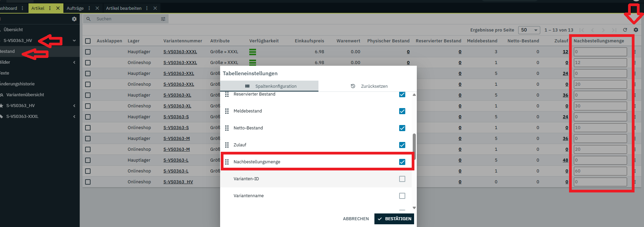Viewport: 644px width, 227px height.
Task: Click the column list scrollbar thumb
Action: (x=414, y=146)
